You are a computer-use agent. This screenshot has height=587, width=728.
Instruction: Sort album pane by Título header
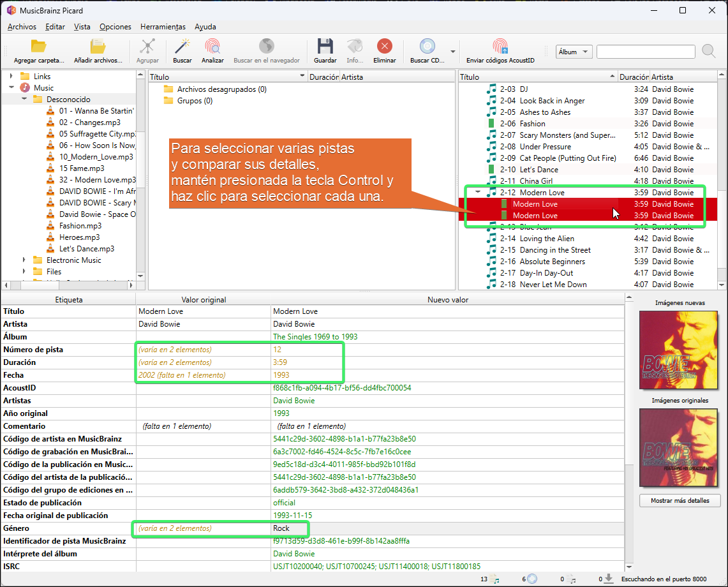(538, 77)
